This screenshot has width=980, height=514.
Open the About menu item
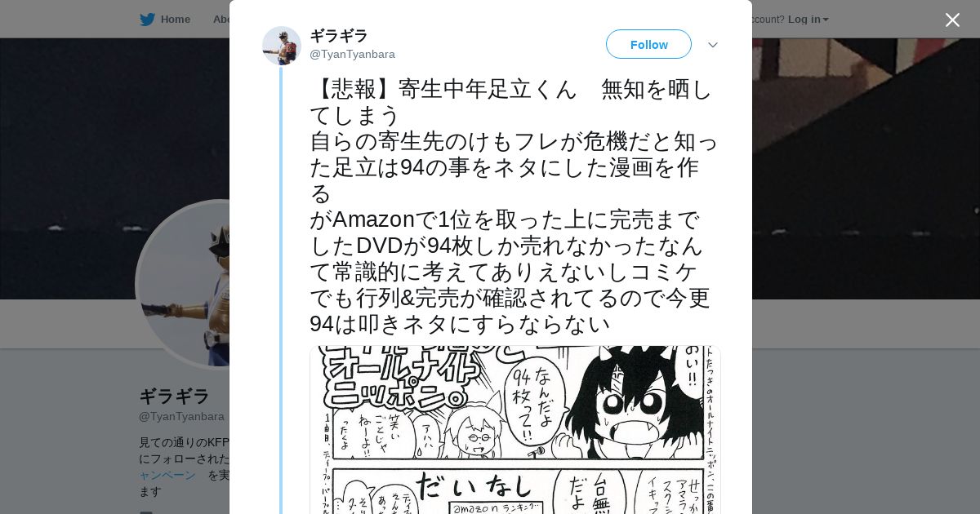pyautogui.click(x=220, y=20)
